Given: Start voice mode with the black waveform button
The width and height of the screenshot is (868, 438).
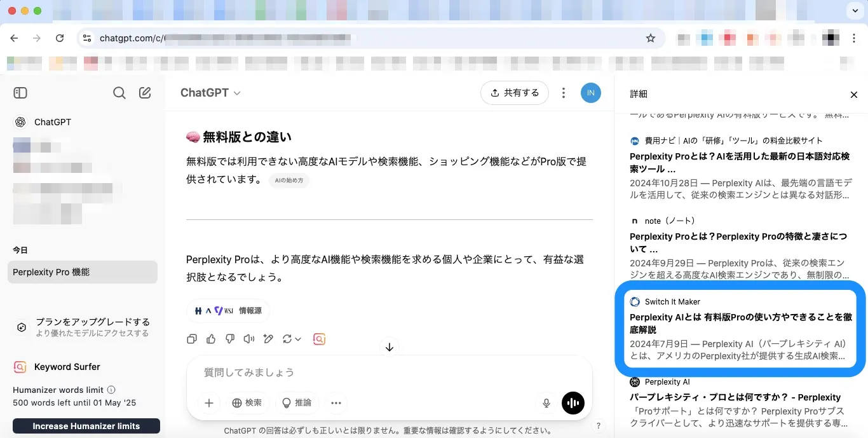Looking at the screenshot, I should point(573,403).
